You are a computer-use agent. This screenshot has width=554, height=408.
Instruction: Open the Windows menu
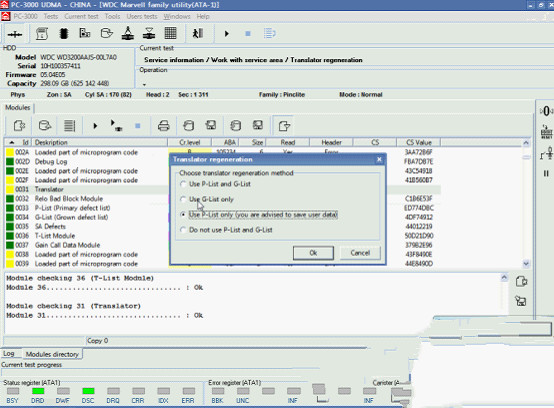tap(177, 16)
